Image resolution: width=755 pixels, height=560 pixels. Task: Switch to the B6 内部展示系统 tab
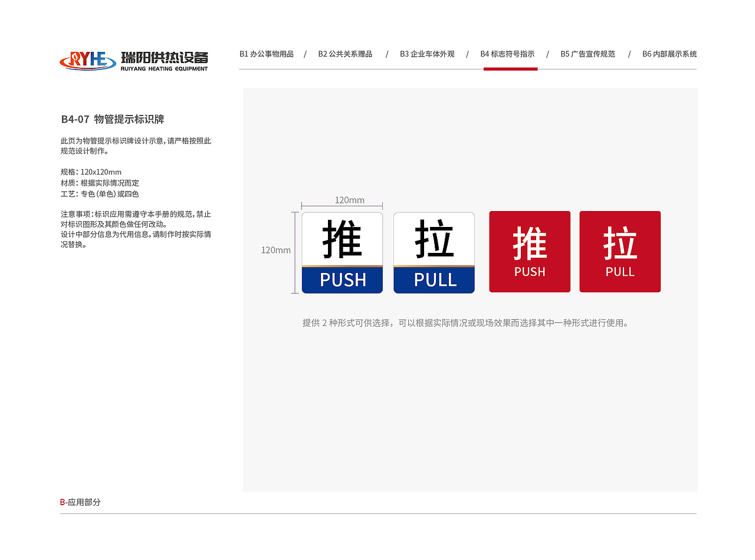[669, 54]
